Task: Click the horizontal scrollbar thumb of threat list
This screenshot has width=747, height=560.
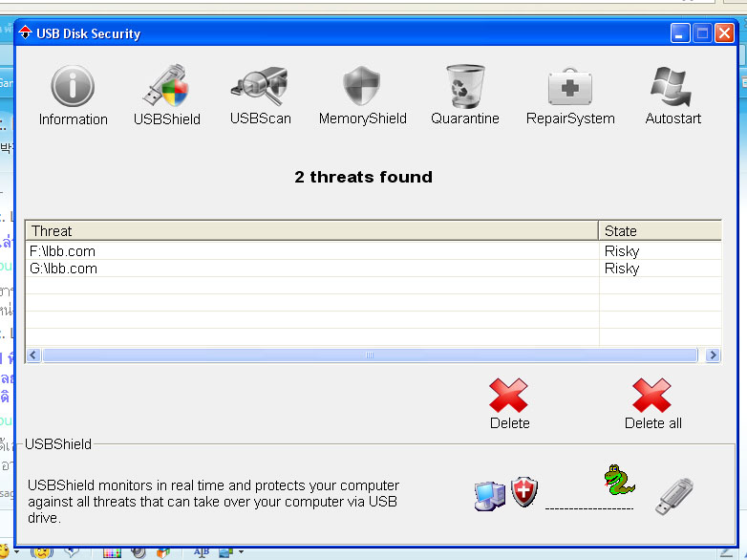Action: [x=370, y=355]
